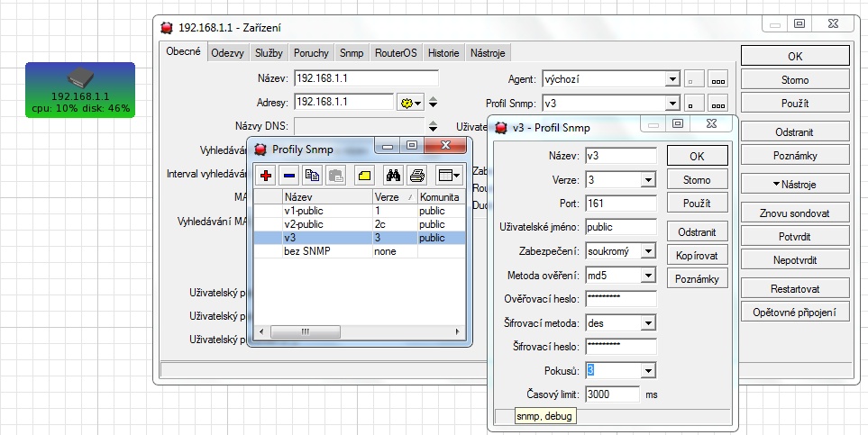Switch to the RouterOS tab
The height and width of the screenshot is (435, 868).
point(396,53)
